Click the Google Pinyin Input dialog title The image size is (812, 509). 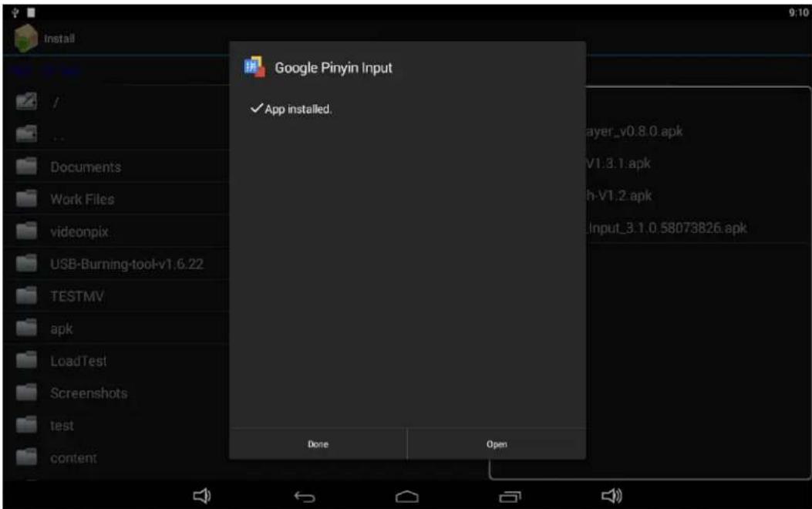coord(333,68)
